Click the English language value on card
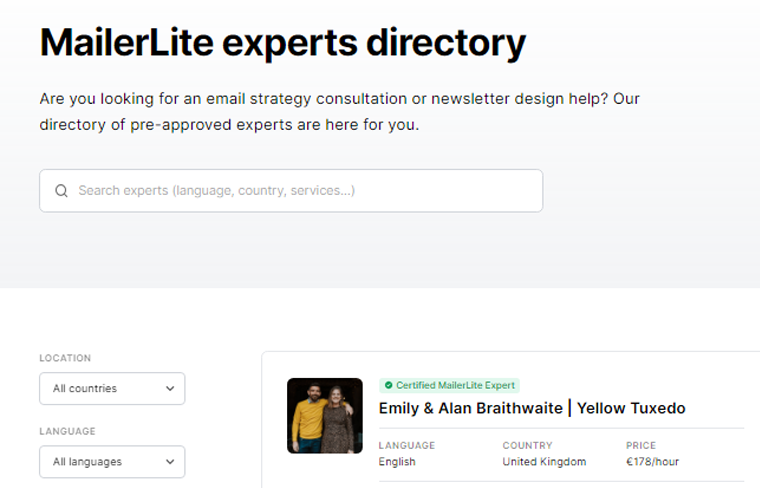The height and width of the screenshot is (488, 760). pyautogui.click(x=397, y=462)
